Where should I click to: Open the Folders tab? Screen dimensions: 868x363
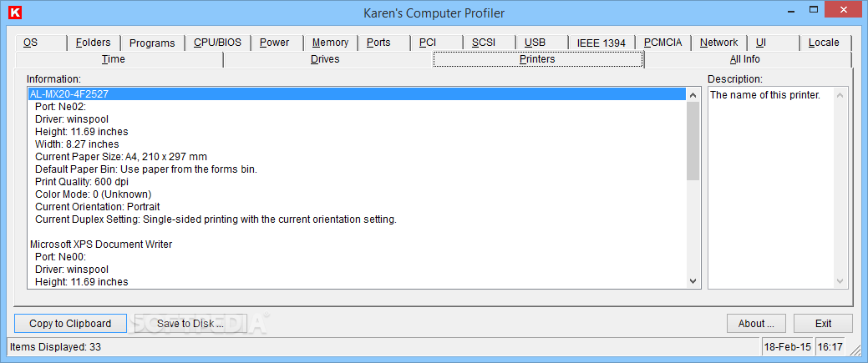click(93, 43)
